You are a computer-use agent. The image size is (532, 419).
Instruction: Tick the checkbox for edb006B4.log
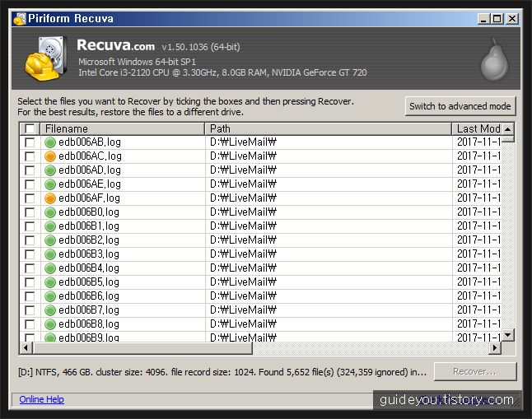click(30, 268)
